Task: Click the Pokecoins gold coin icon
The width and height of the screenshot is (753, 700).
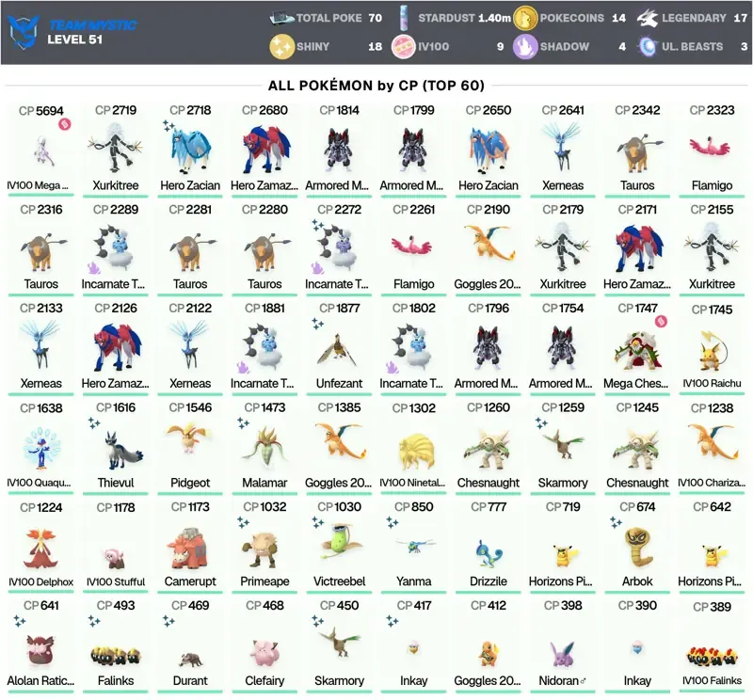Action: pos(525,18)
